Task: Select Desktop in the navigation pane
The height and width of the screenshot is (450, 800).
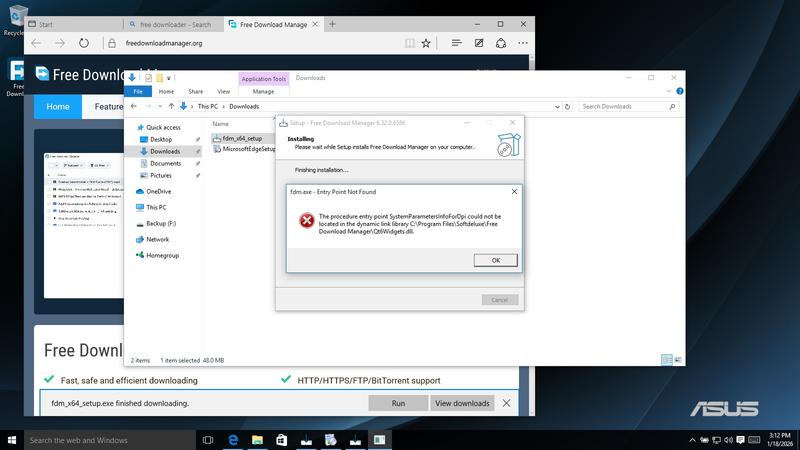Action: pos(161,139)
